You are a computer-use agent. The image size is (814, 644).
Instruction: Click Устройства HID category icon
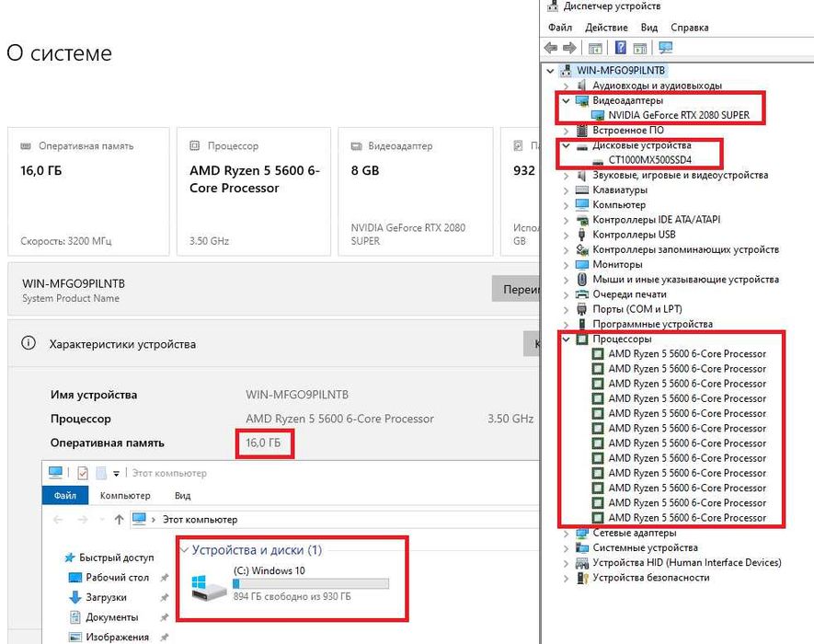coord(582,563)
